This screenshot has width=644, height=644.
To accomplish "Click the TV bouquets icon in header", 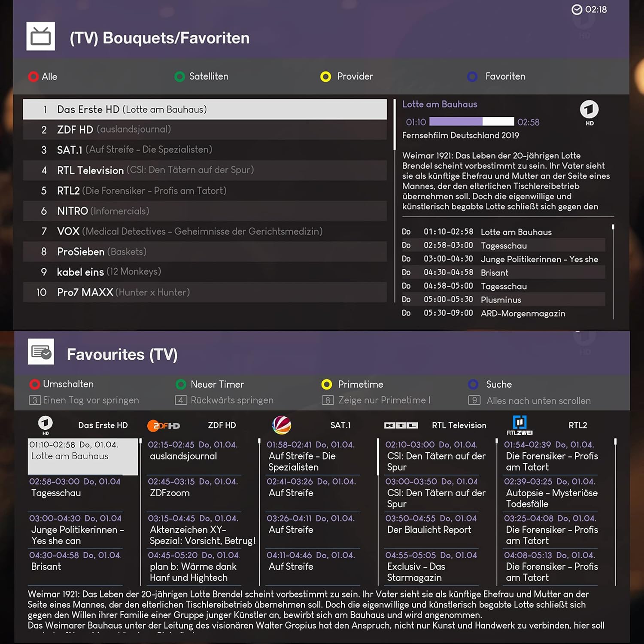I will click(x=41, y=36).
